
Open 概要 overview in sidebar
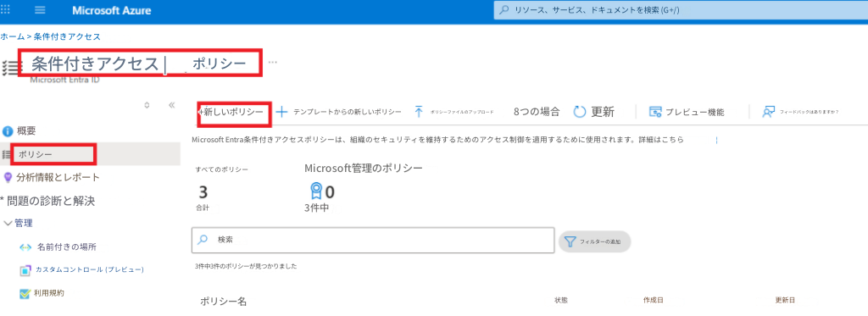[26, 131]
